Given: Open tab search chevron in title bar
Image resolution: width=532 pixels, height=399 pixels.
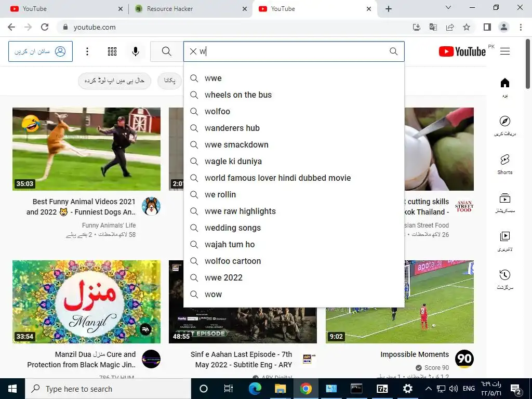Looking at the screenshot, I should (448, 7).
